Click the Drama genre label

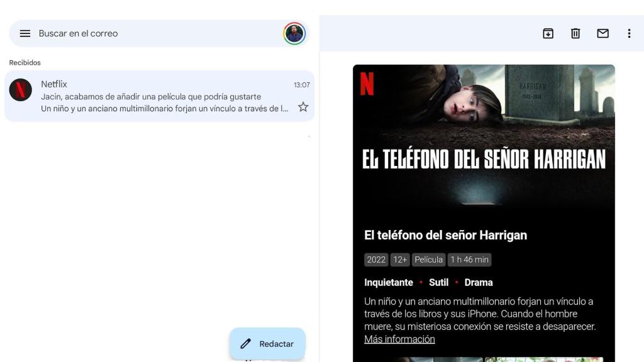point(479,282)
